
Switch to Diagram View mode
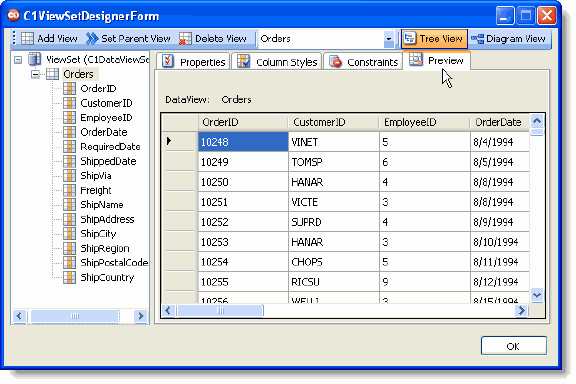tap(509, 39)
